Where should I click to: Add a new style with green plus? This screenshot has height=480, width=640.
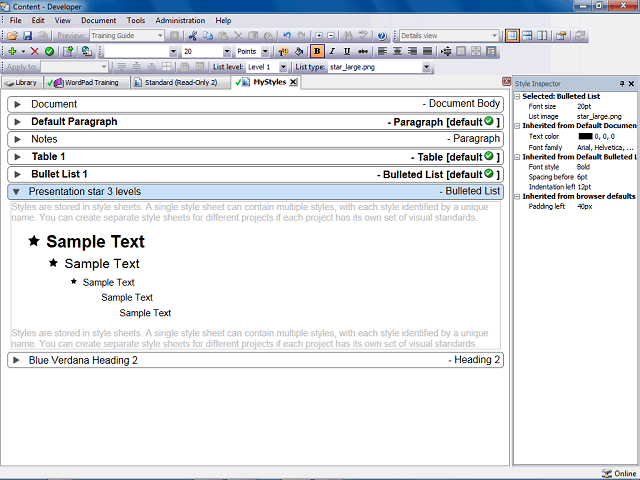12,51
